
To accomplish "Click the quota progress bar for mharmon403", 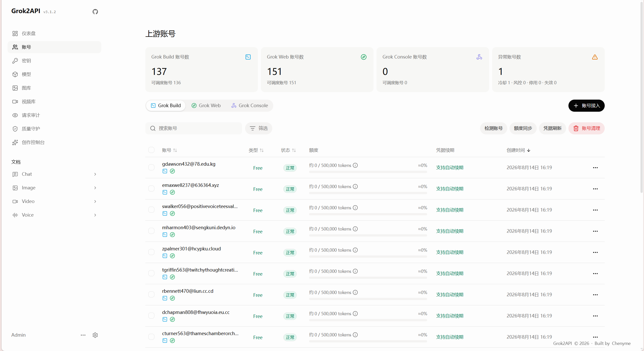I will pyautogui.click(x=368, y=236).
